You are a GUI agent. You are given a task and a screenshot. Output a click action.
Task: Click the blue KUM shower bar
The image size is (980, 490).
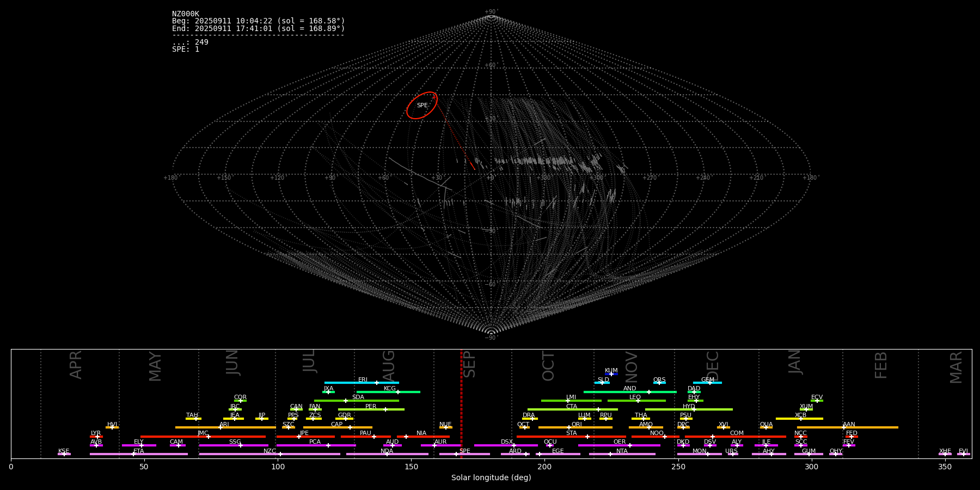tap(611, 374)
